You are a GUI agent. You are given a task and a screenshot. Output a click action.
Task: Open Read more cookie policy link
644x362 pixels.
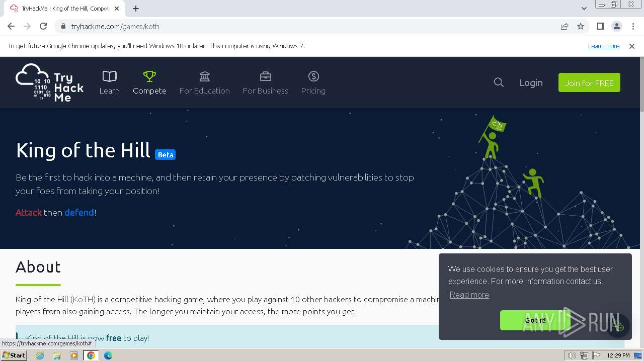click(469, 295)
